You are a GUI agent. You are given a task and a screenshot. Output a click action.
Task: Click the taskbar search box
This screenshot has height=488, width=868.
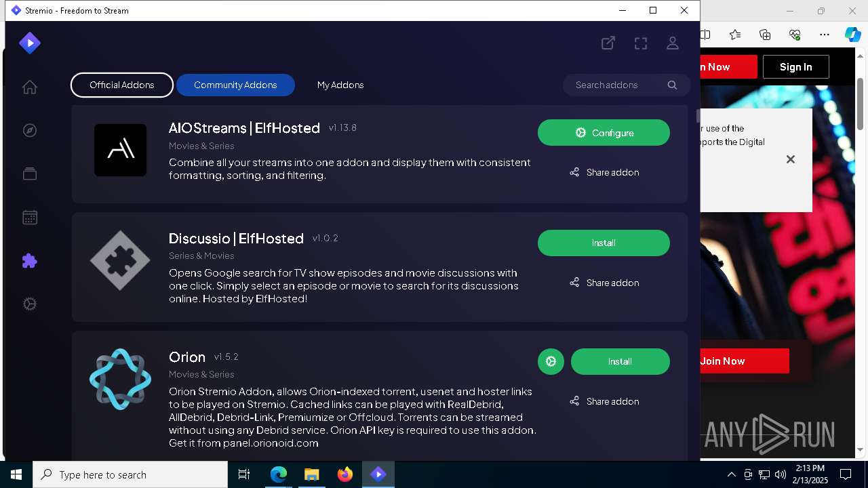point(130,474)
